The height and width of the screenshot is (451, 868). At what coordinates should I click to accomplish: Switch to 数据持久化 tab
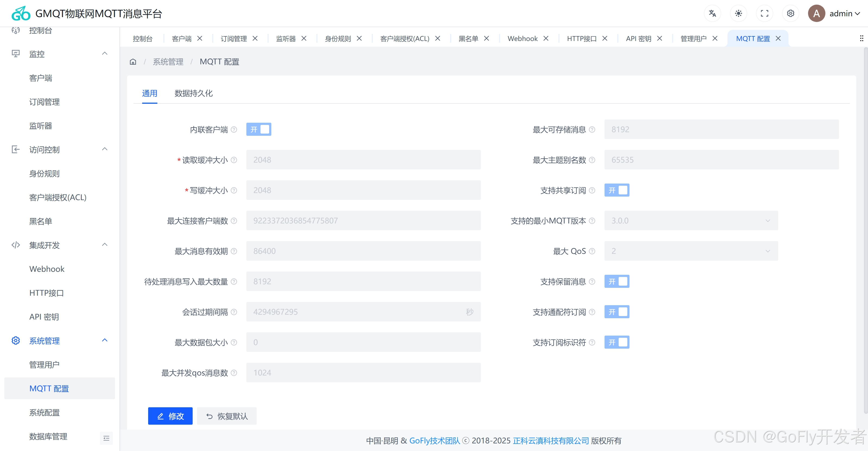tap(193, 93)
